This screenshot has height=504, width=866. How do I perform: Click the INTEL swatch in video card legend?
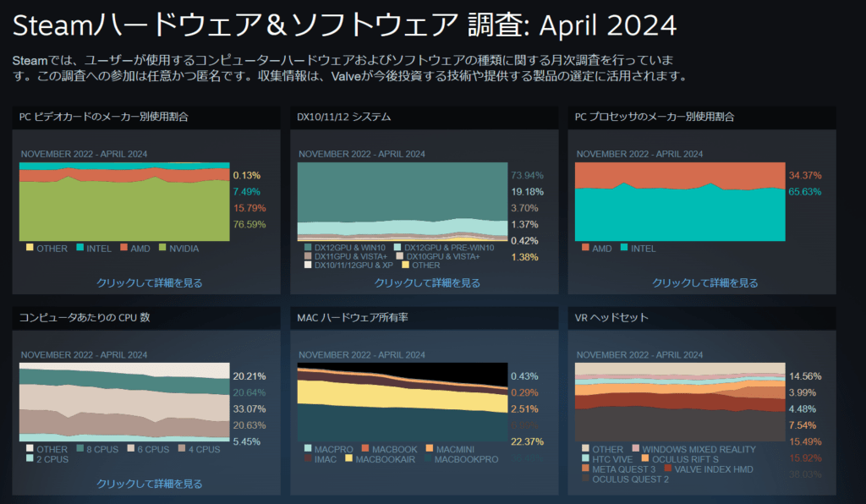(x=80, y=247)
